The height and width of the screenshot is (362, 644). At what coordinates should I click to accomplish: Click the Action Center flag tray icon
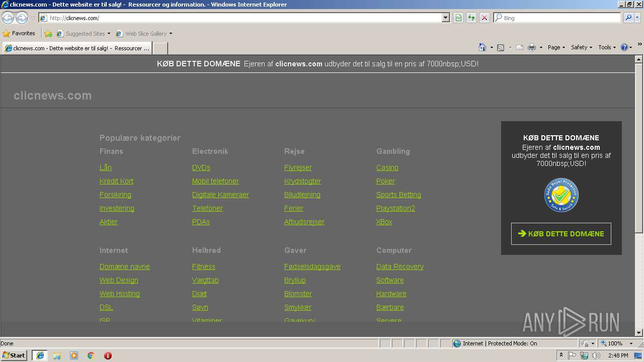click(572, 355)
